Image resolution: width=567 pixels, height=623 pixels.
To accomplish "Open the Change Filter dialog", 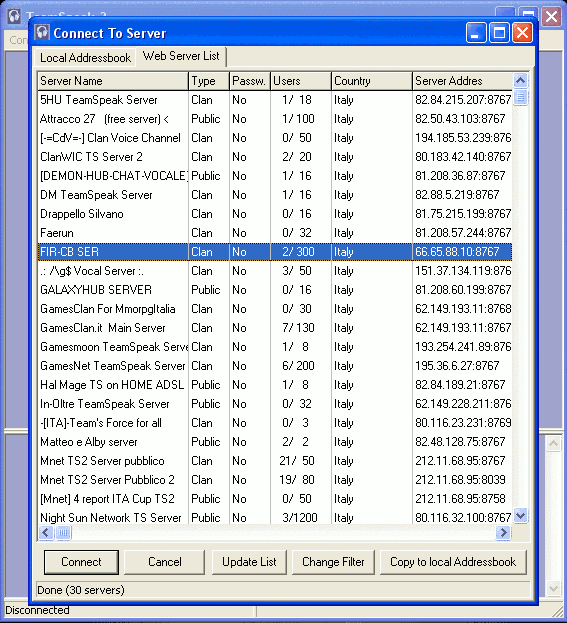I will point(333,562).
